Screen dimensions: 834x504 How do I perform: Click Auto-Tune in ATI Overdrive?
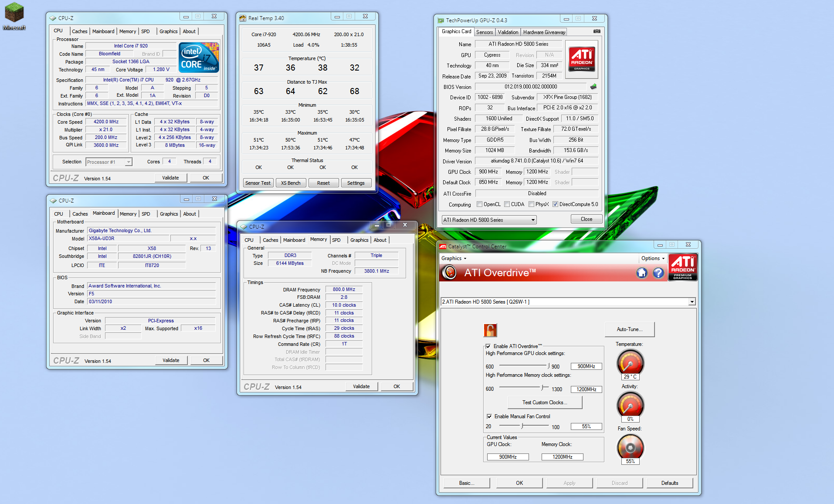(x=630, y=329)
